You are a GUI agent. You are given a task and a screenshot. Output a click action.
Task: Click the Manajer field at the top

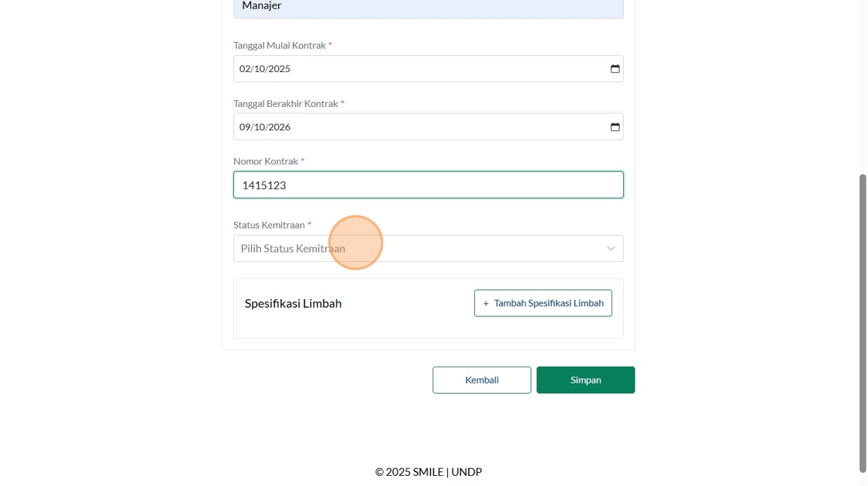[428, 7]
